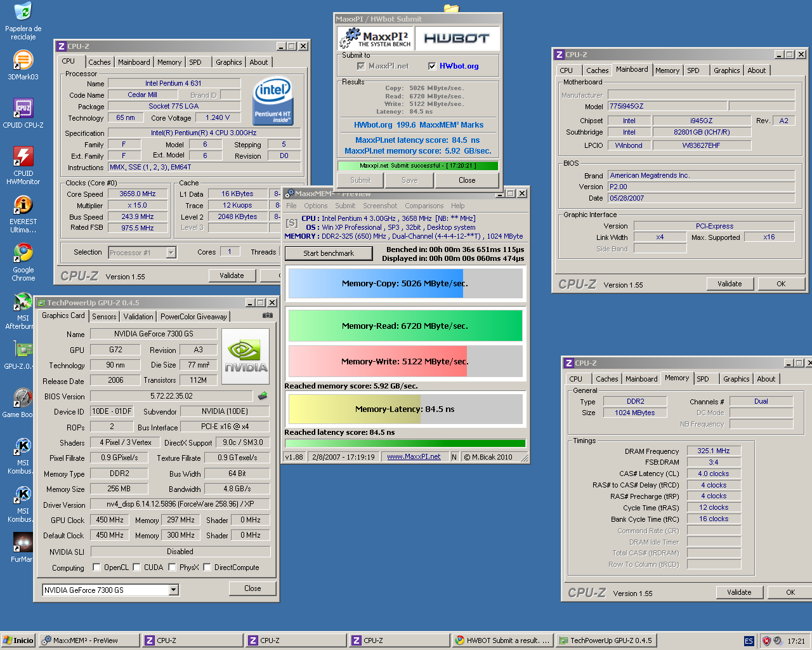Click the Save button in HWbot dialog
The image size is (812, 650).
click(410, 180)
